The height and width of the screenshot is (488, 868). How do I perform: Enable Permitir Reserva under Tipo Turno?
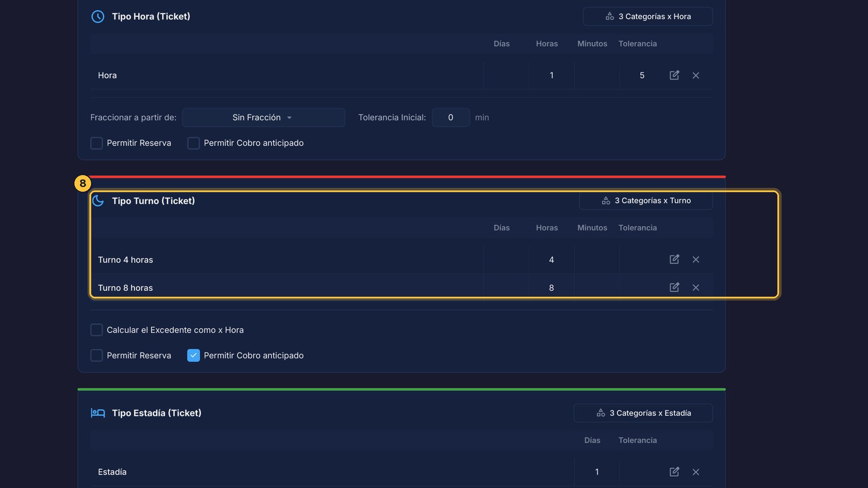[x=97, y=356]
